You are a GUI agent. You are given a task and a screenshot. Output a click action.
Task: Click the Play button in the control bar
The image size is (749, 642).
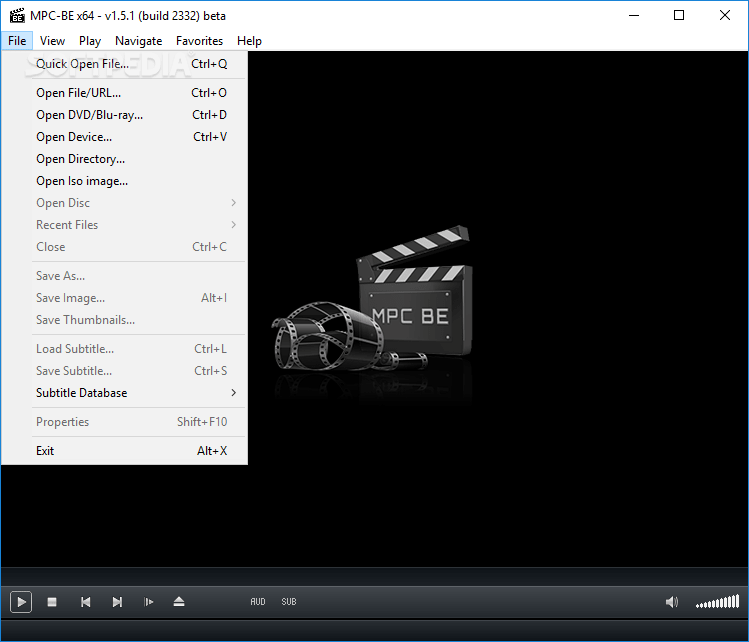point(21,602)
